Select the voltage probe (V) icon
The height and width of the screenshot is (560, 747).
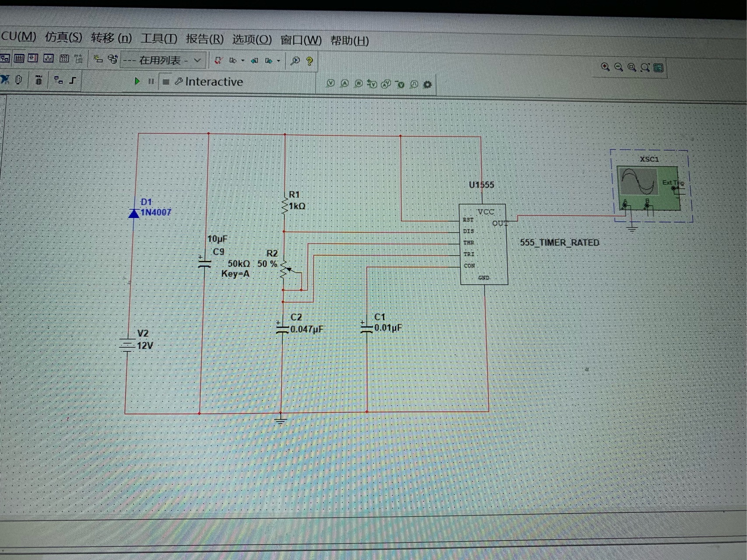pos(331,83)
